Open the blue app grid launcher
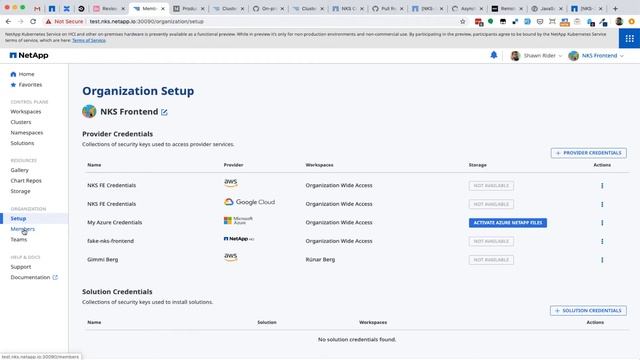 pyautogui.click(x=629, y=38)
